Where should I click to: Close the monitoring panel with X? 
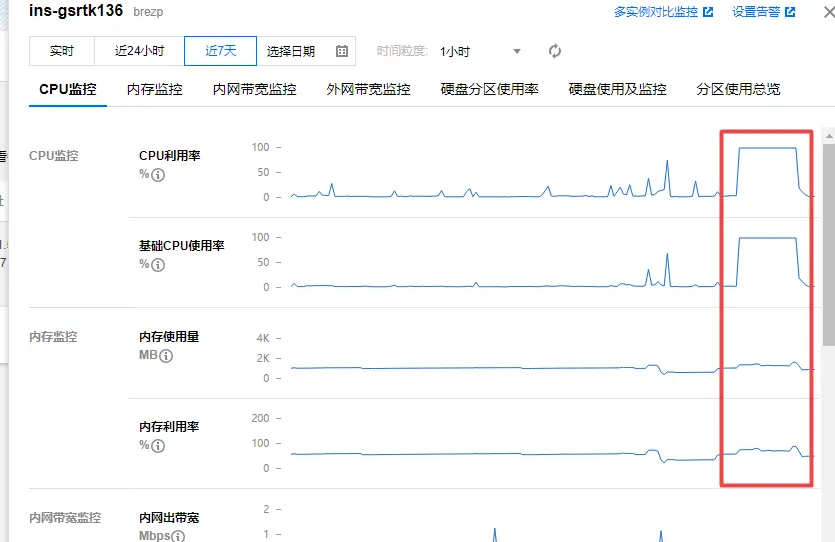pyautogui.click(x=829, y=12)
